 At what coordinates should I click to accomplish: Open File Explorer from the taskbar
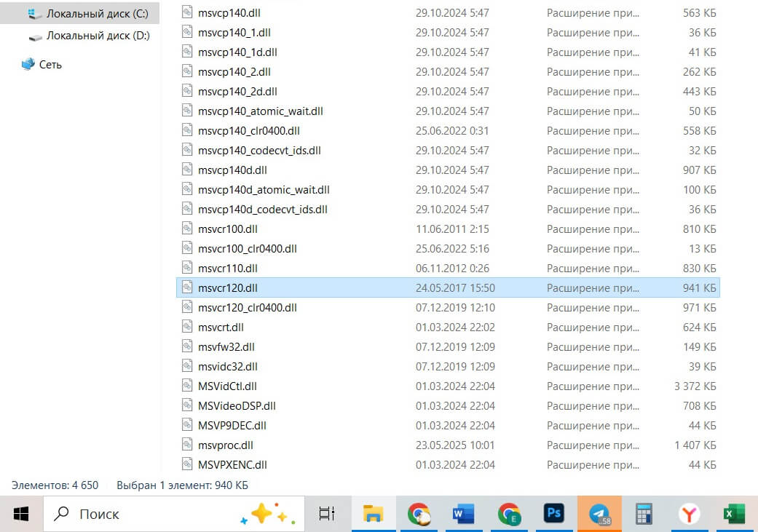click(374, 514)
